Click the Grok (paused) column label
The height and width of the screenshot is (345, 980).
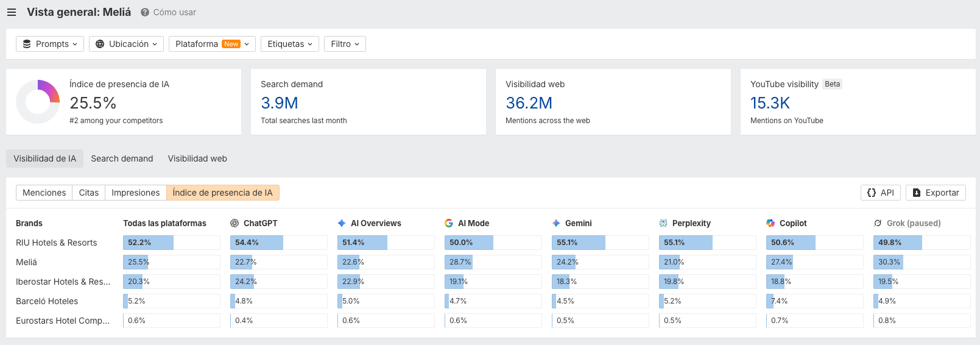point(914,223)
